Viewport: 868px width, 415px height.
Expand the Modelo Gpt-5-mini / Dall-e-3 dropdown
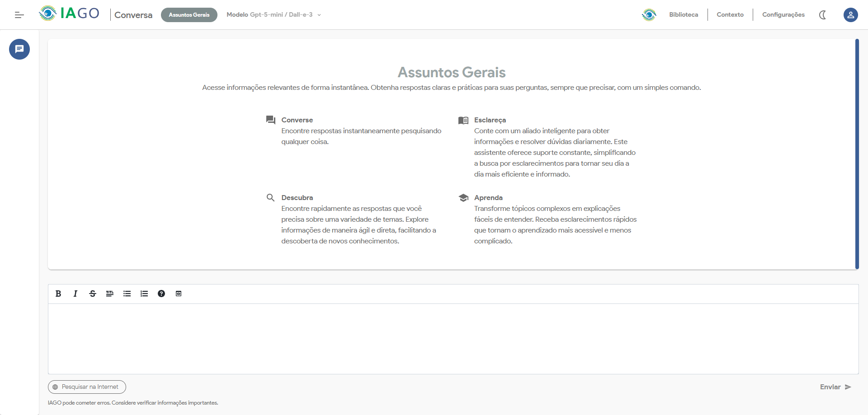tap(274, 15)
